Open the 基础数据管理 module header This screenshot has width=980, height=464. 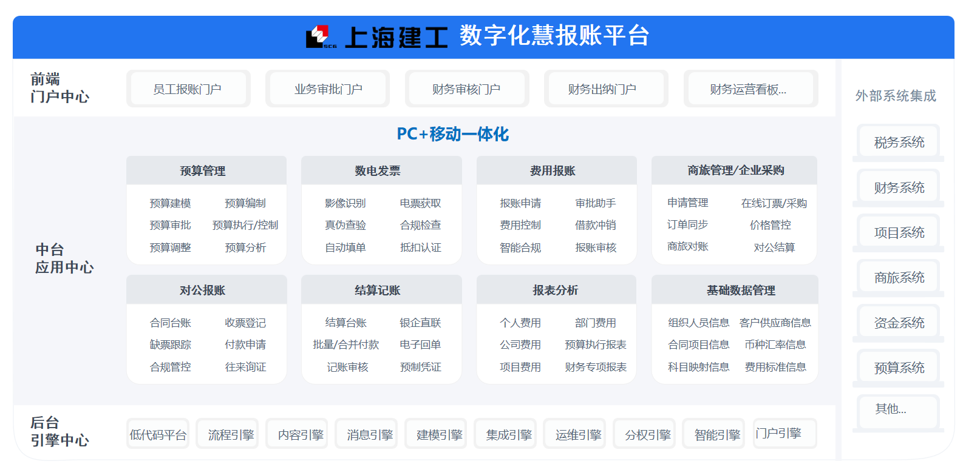click(734, 290)
